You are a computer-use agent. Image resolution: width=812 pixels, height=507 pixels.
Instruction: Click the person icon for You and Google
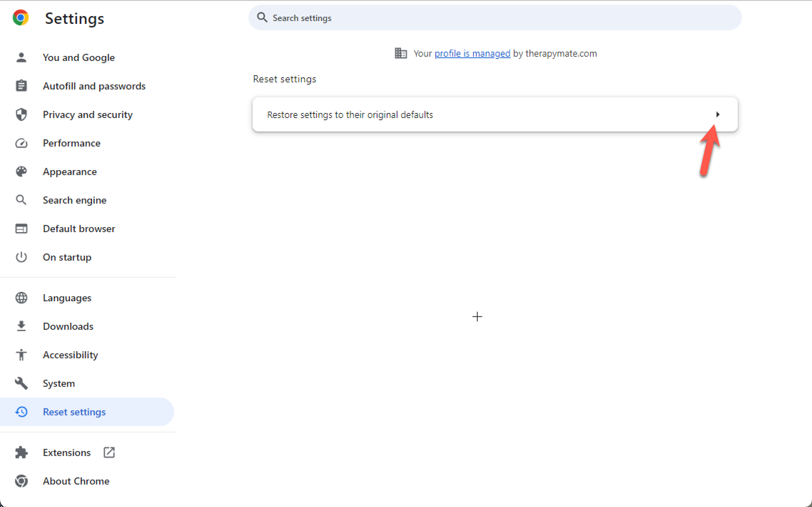point(21,57)
